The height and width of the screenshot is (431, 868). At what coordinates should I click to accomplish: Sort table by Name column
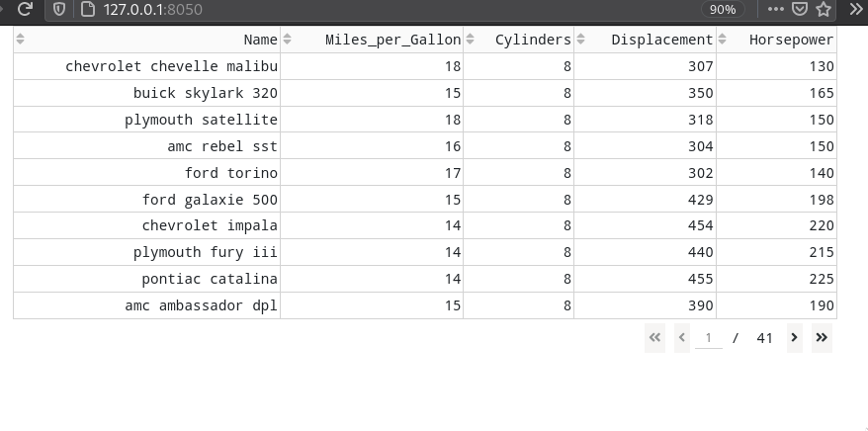20,40
